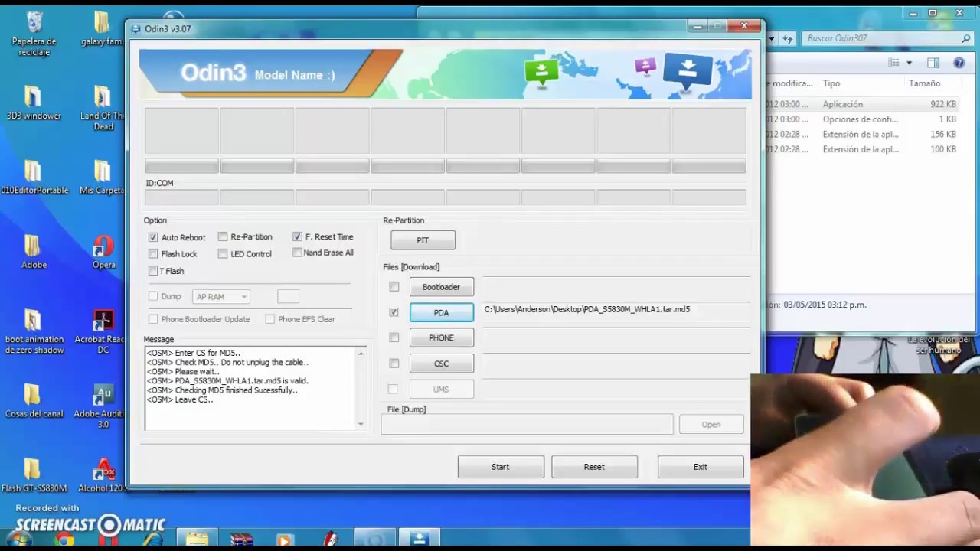Open Explorer help question mark icon
The height and width of the screenshot is (551, 980).
tap(959, 63)
